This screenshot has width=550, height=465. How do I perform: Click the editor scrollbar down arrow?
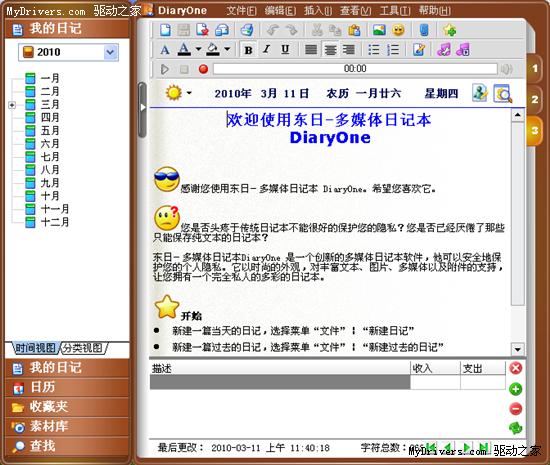517,349
